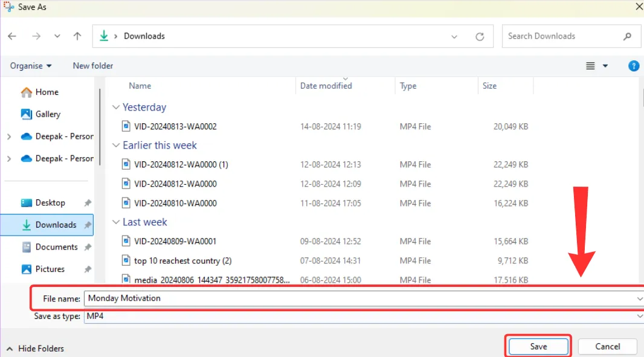This screenshot has height=357, width=644.
Task: Click pin icon beside Downloads
Action: coord(88,225)
